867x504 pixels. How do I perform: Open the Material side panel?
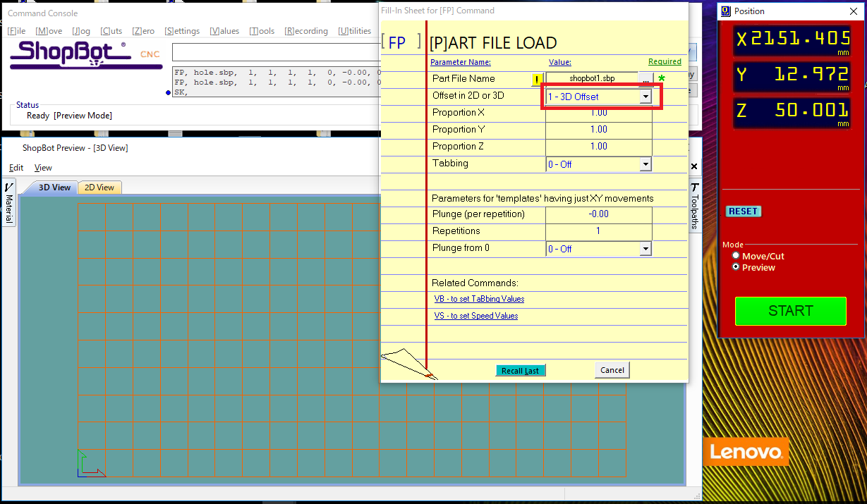(9, 203)
